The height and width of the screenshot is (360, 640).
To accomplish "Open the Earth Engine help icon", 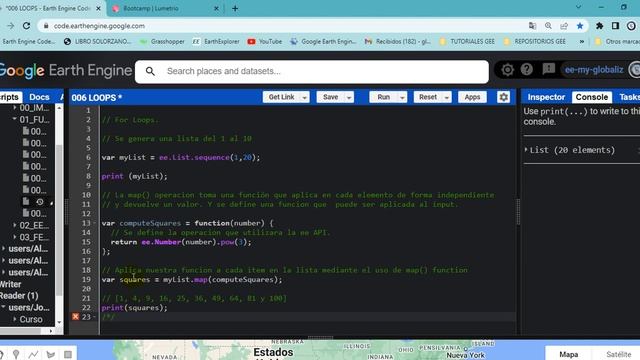I will (527, 69).
